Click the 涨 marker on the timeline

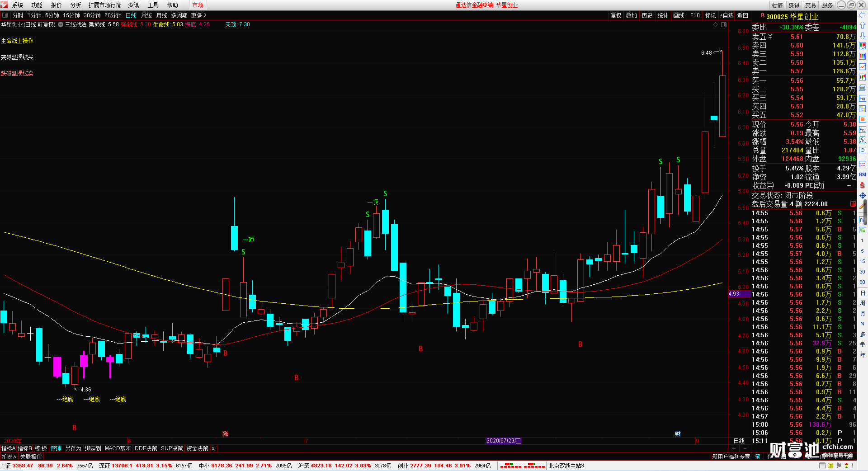pyautogui.click(x=225, y=434)
